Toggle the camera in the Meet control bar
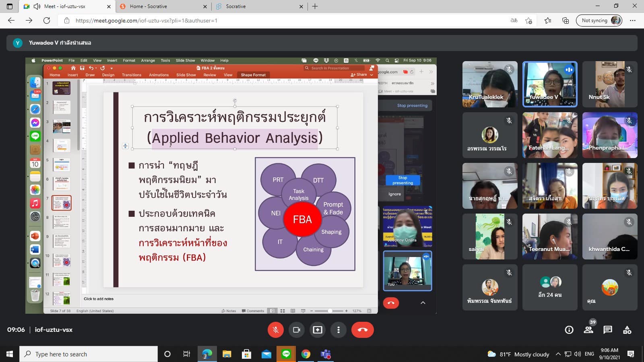The image size is (644, 362). point(297,330)
